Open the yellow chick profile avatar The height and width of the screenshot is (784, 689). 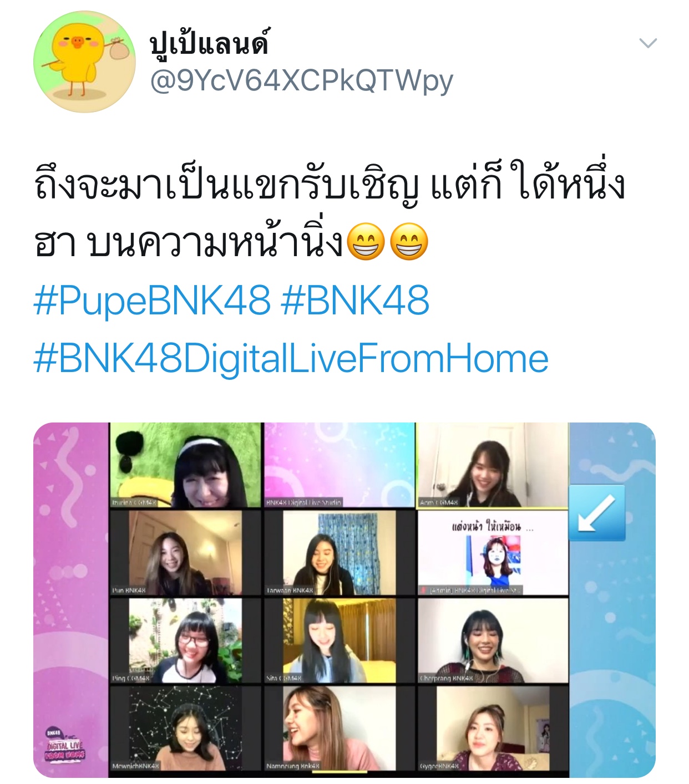tap(84, 62)
